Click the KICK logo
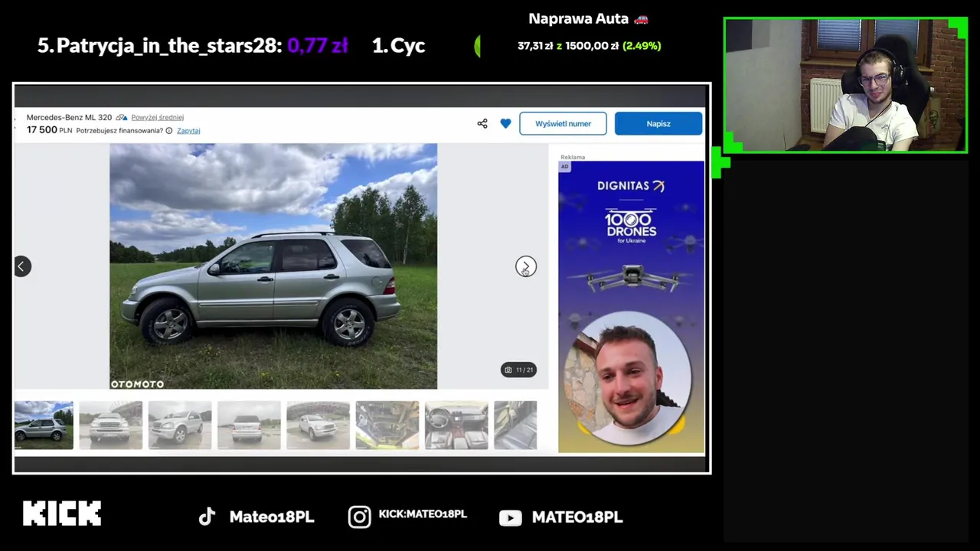This screenshot has width=980, height=551. click(62, 514)
